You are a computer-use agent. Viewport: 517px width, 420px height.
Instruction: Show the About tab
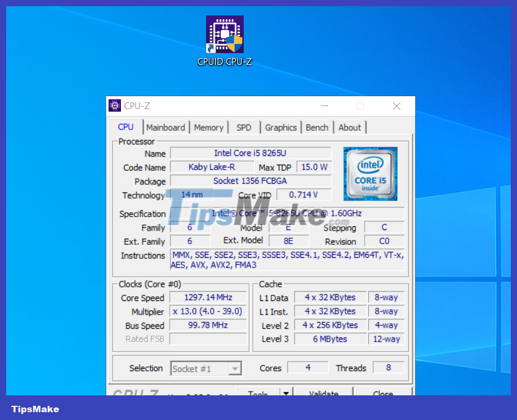tap(350, 127)
